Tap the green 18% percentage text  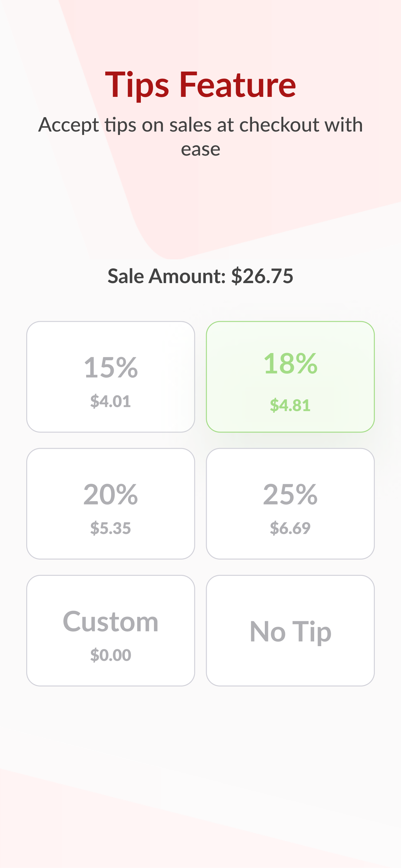pyautogui.click(x=290, y=364)
